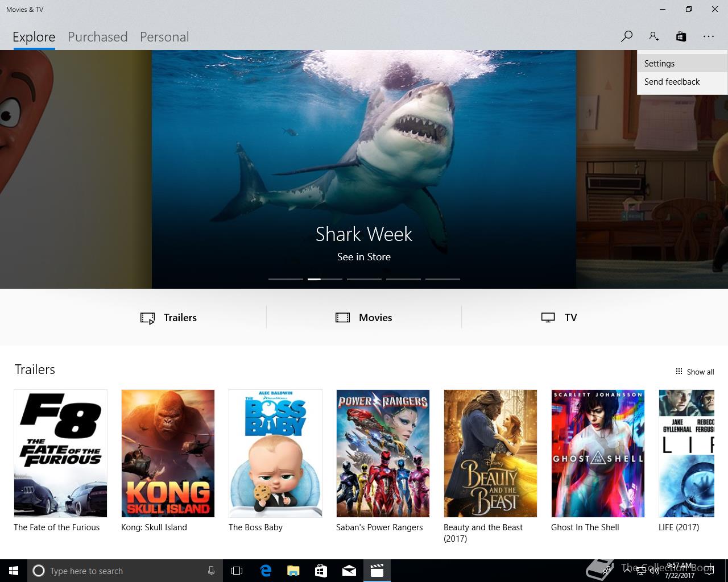Select the third carousel page indicator
Viewport: 728px width, 582px height.
(x=364, y=279)
